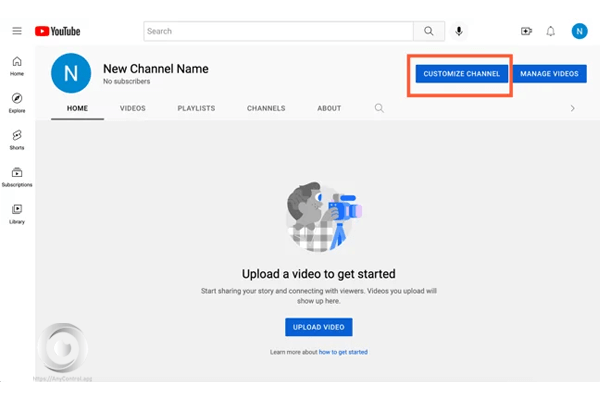Open the account avatar menu
The height and width of the screenshot is (400, 600).
point(579,31)
